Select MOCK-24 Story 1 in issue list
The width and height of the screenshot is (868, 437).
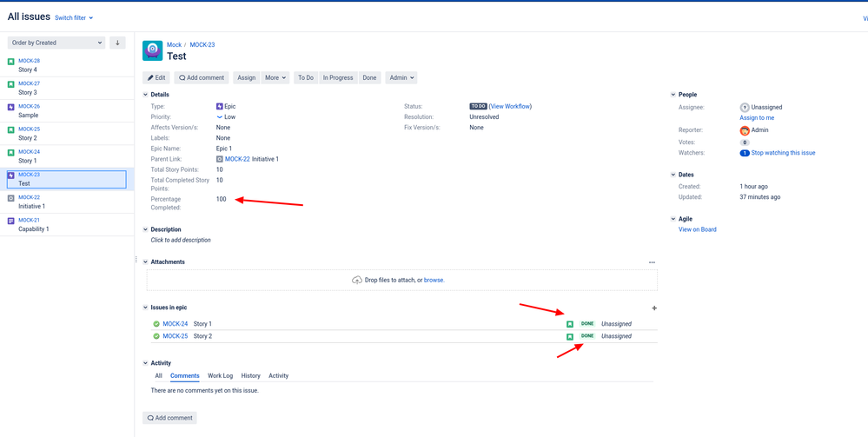pyautogui.click(x=67, y=156)
